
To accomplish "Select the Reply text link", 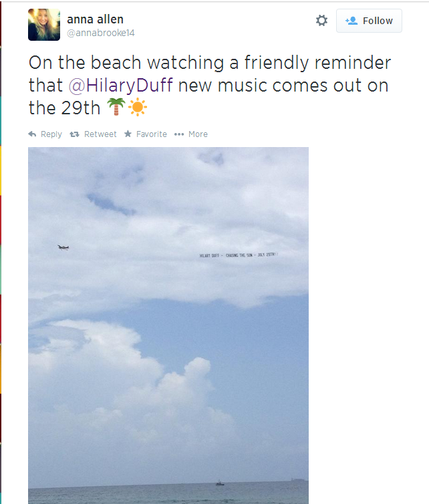I will (x=51, y=134).
